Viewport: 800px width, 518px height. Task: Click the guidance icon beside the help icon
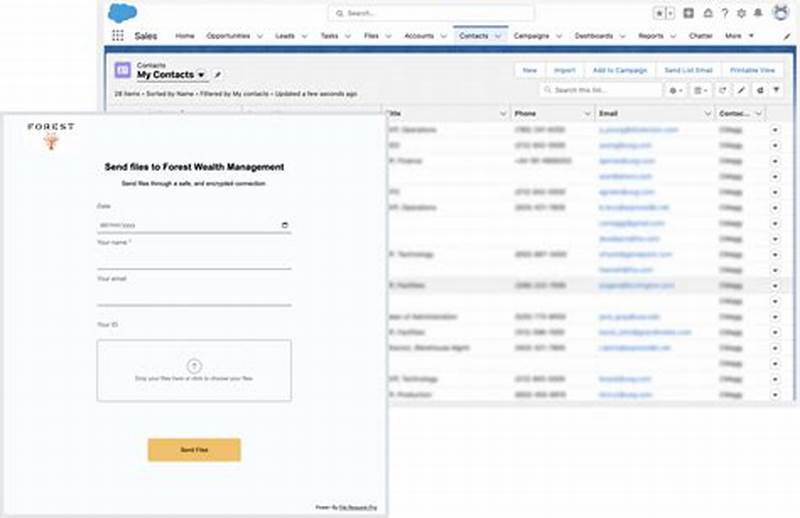point(708,13)
